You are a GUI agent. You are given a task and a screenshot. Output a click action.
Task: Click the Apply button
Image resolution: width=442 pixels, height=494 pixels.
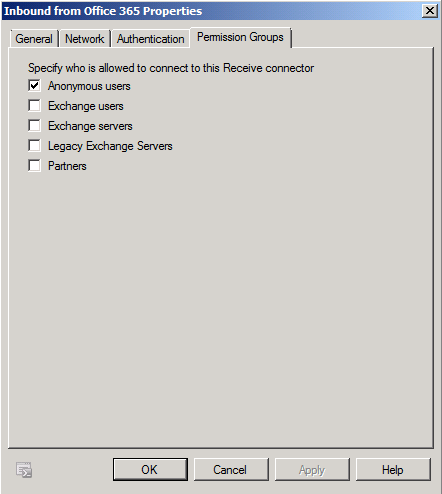[312, 469]
